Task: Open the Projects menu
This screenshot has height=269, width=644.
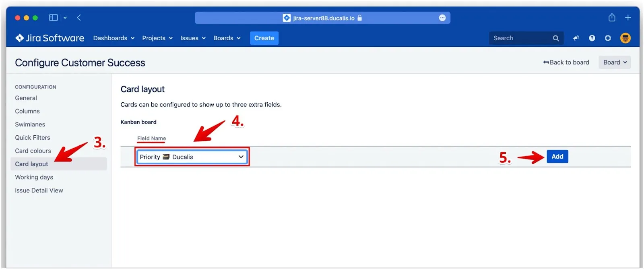Action: pyautogui.click(x=157, y=38)
